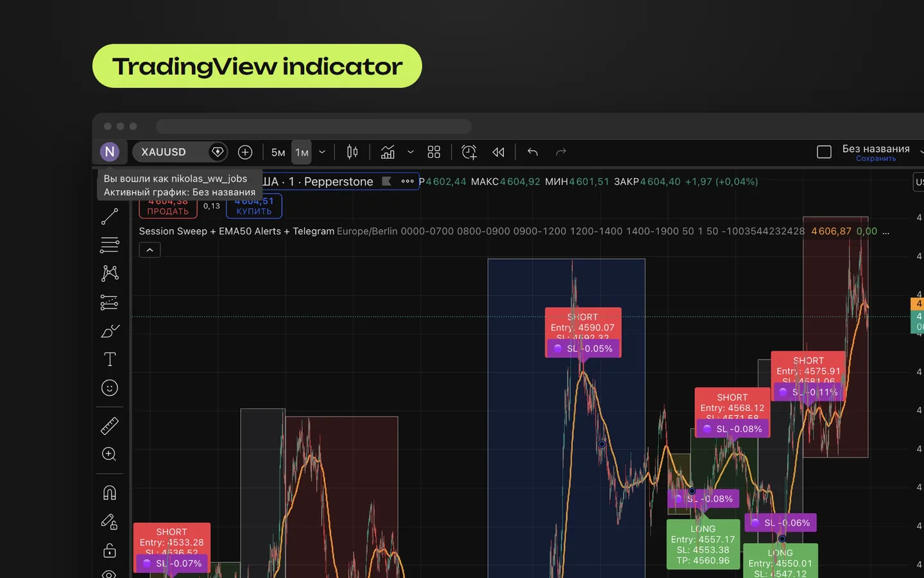Select the forecasting and measurement tools icon

point(110,302)
